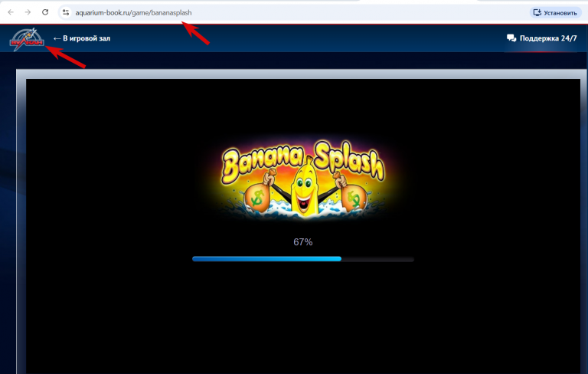Click the Banana Splash game logo

click(x=303, y=179)
